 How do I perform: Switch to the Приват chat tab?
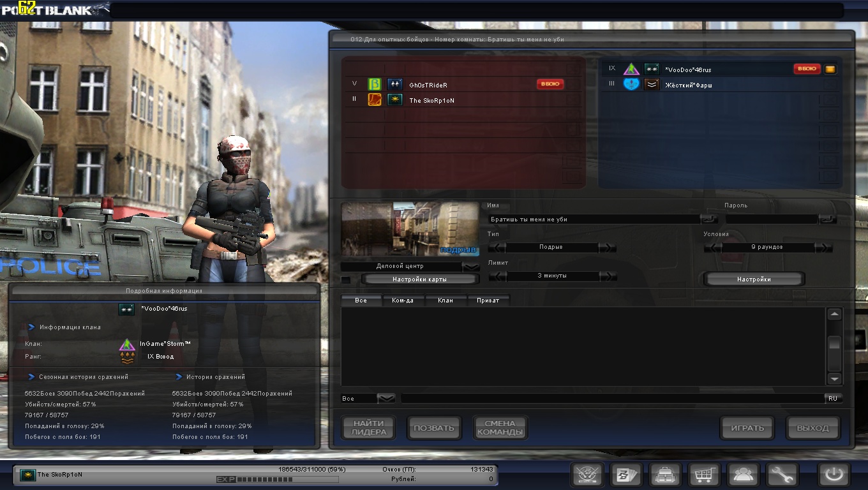(x=488, y=300)
